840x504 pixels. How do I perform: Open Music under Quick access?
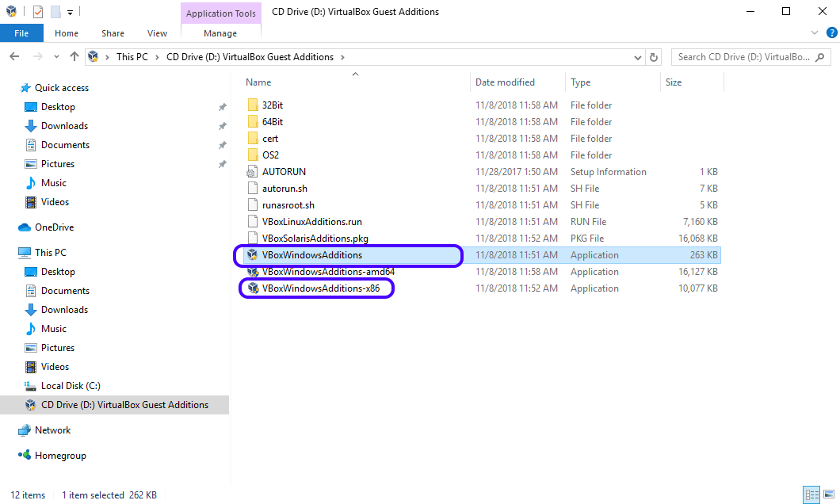pyautogui.click(x=54, y=182)
